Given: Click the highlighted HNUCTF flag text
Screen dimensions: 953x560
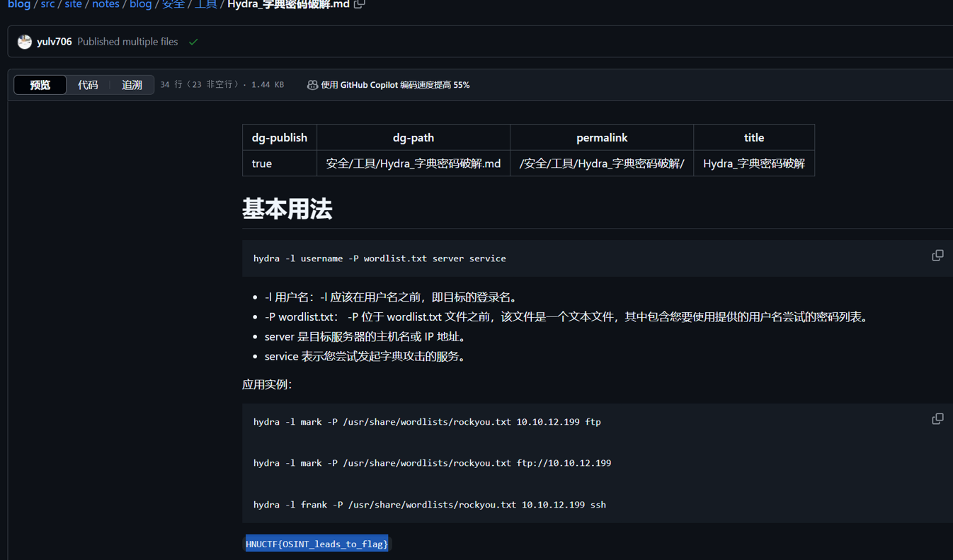Looking at the screenshot, I should pos(316,544).
